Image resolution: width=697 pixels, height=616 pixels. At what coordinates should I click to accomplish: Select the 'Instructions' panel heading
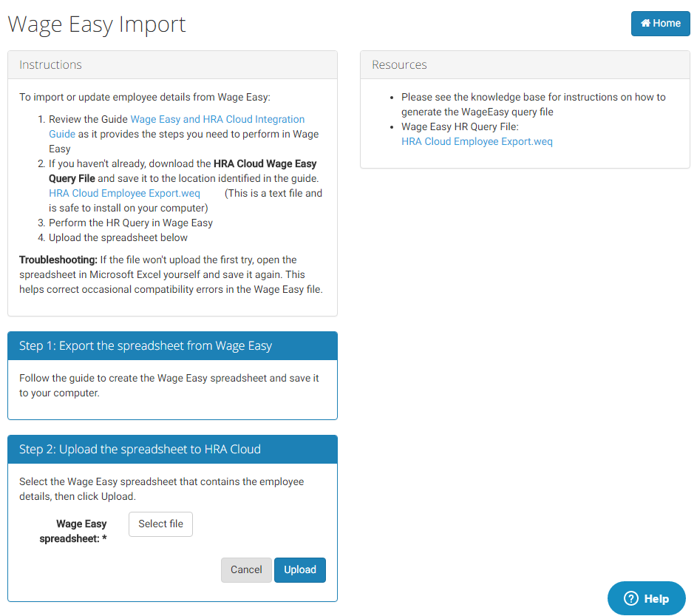tap(51, 65)
